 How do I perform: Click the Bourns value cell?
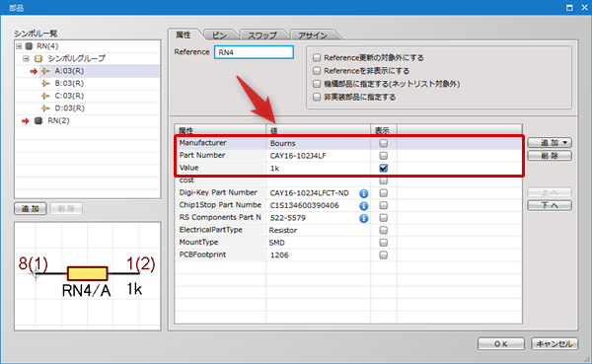[x=318, y=143]
